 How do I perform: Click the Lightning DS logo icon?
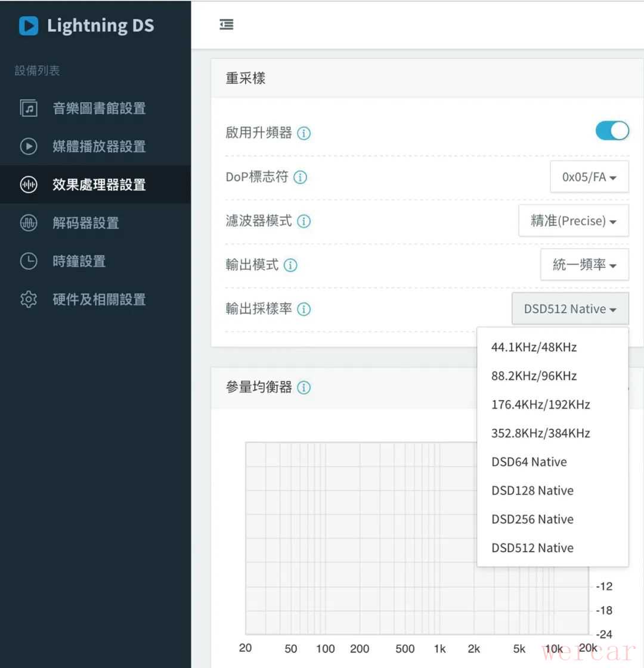point(28,26)
